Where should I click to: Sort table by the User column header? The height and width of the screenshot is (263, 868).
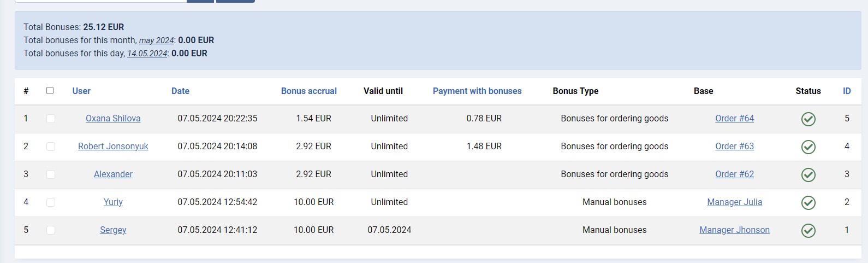[81, 91]
